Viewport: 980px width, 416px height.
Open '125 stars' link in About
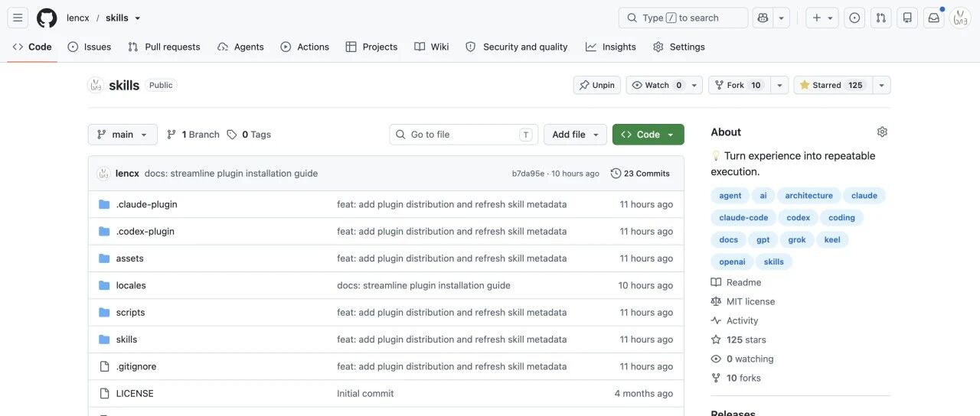[746, 340]
